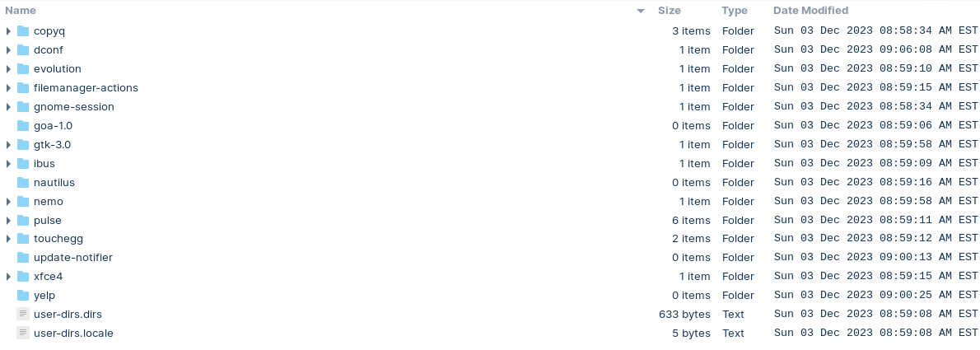
Task: Click the nautilus folder icon
Action: tap(23, 183)
